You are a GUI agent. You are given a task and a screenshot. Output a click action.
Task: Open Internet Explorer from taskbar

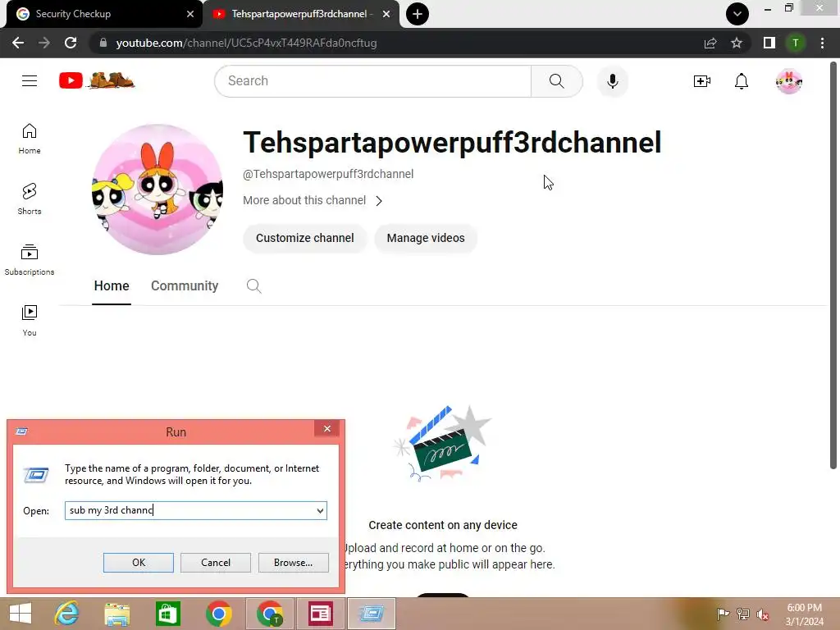tap(66, 614)
